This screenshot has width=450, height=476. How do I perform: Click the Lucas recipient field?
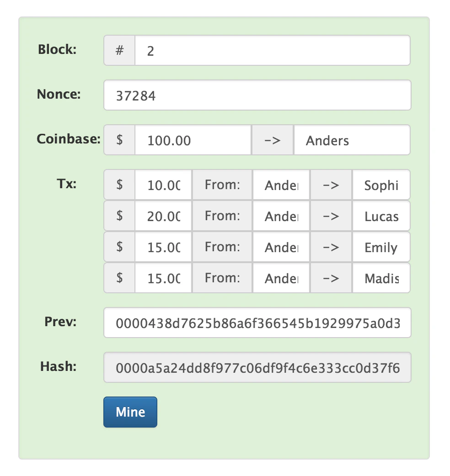(x=381, y=216)
